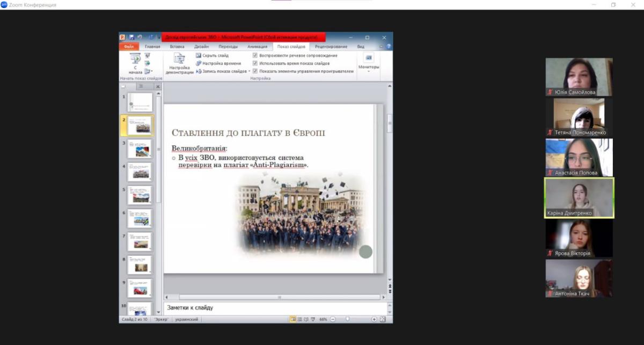Click the Save icon in PowerPoint quick access toolbar
Viewport: 644px width, 345px height.
[x=131, y=38]
